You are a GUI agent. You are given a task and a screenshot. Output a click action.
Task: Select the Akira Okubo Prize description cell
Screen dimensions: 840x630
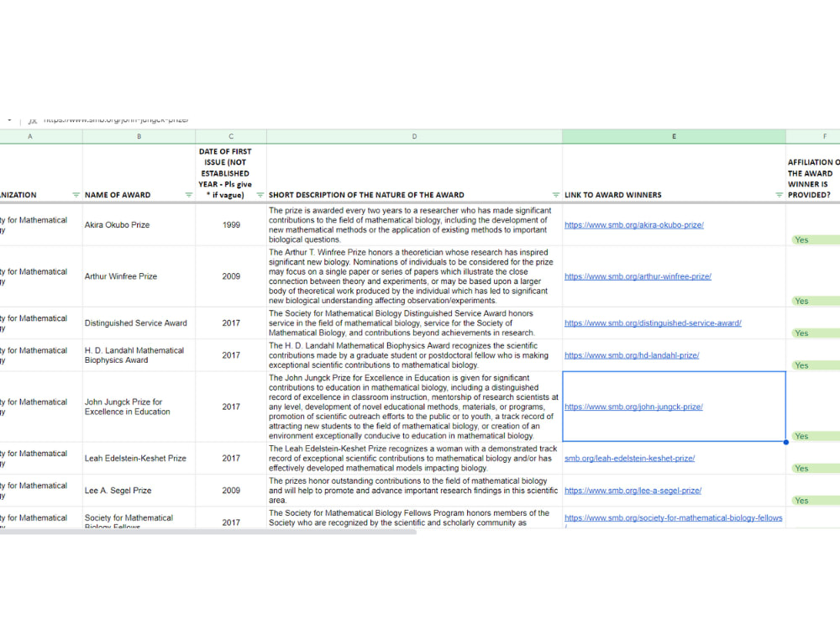tap(414, 225)
